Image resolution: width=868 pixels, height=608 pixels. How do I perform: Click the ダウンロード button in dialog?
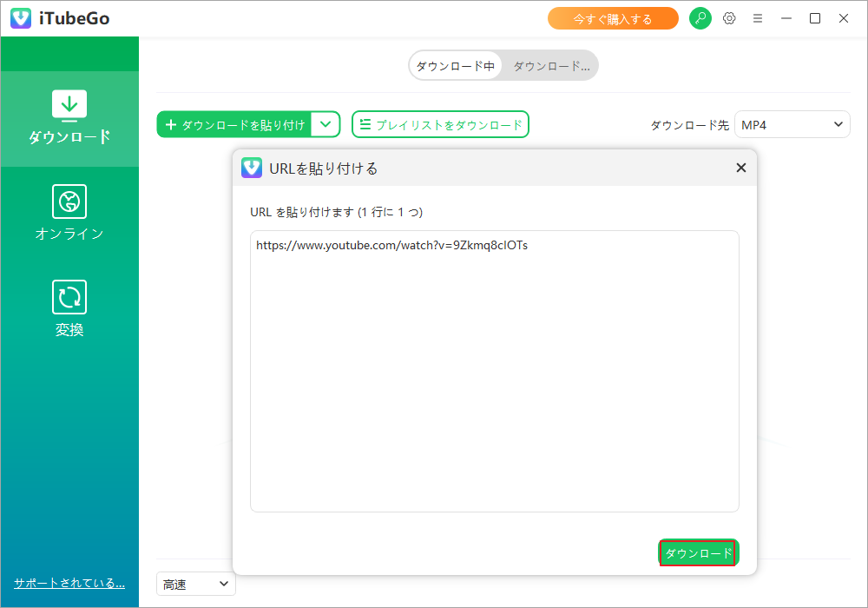[x=698, y=552]
